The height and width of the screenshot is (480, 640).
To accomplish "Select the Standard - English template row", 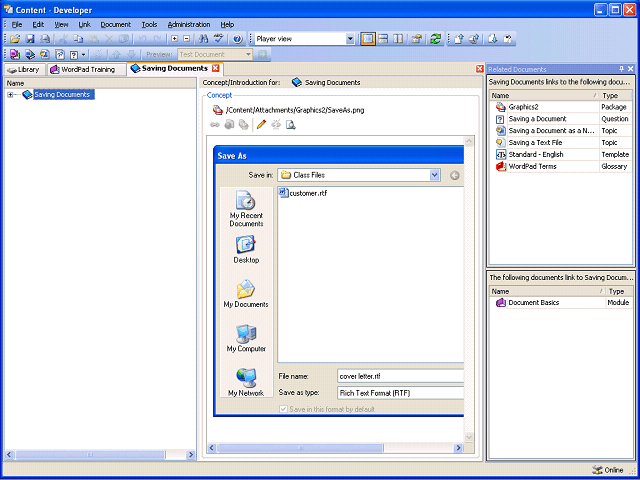I will (560, 154).
